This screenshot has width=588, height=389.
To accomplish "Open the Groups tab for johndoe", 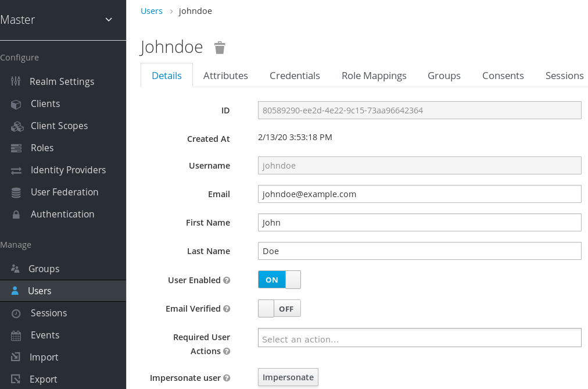I will click(x=444, y=76).
